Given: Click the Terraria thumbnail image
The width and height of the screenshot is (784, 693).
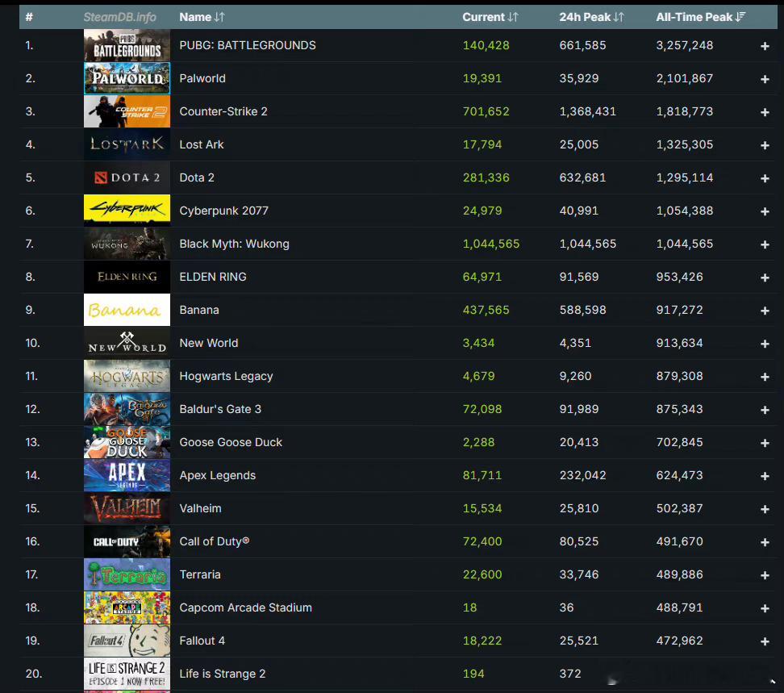Looking at the screenshot, I should click(x=127, y=574).
